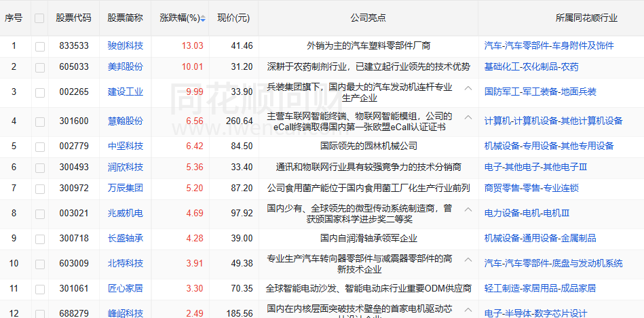
Task: Check the box for 北特科技 row
Action: pyautogui.click(x=40, y=264)
